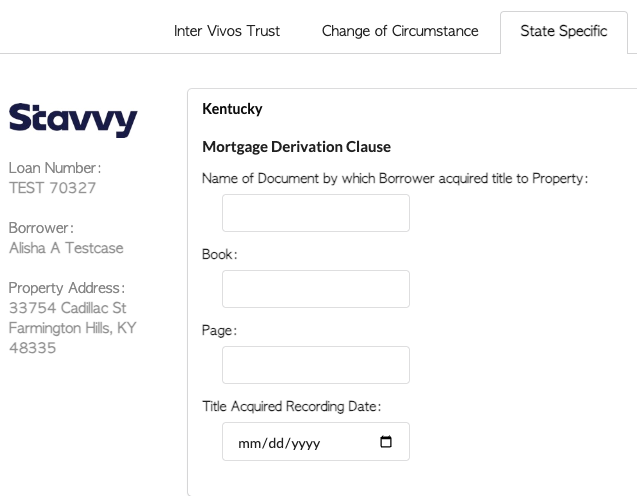Viewport: 637px width, 496px height.
Task: Open the calendar picker icon
Action: click(386, 442)
